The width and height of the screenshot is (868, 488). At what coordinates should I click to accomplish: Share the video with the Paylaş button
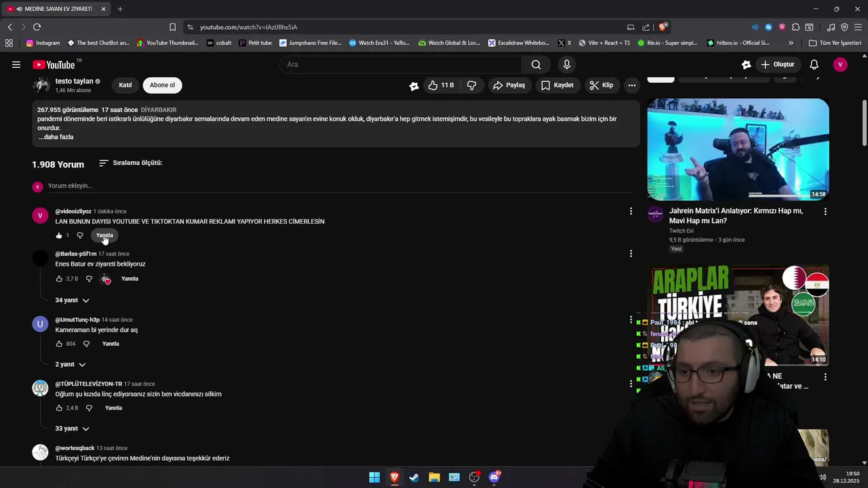point(509,85)
